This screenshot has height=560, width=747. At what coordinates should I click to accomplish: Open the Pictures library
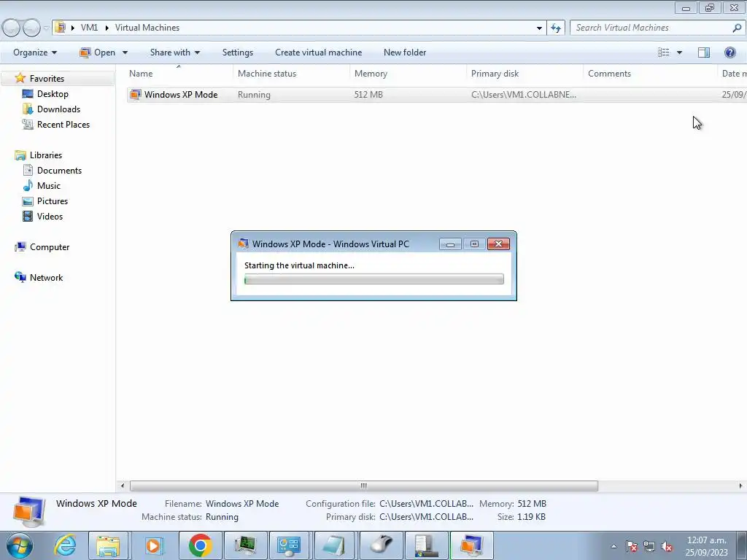53,201
